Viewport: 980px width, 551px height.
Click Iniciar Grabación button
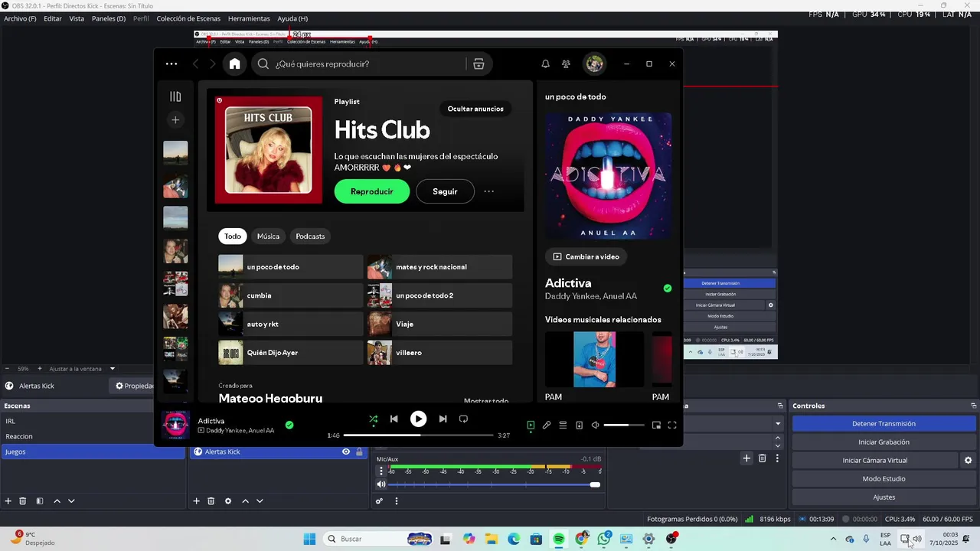pos(884,442)
